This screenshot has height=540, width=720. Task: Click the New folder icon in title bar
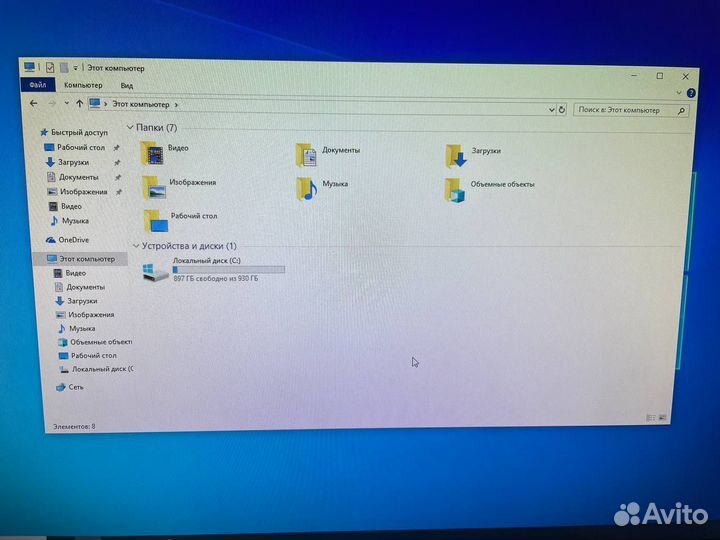pos(64,68)
